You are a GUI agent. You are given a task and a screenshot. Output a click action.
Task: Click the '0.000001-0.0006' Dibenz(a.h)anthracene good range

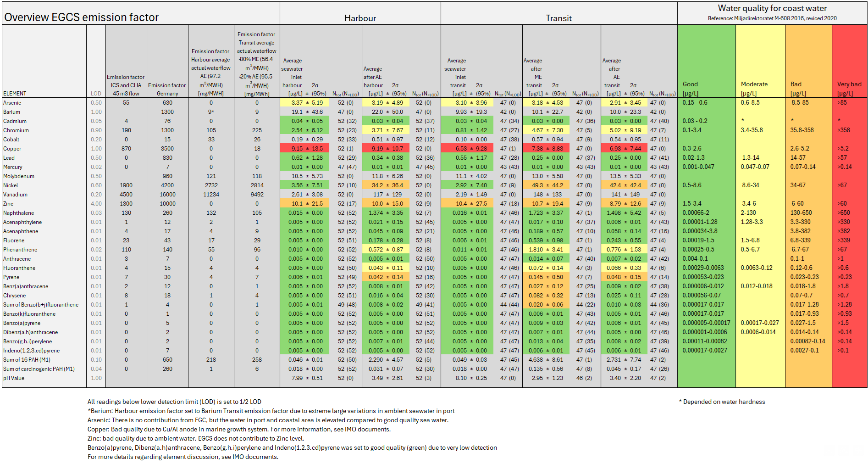pos(704,332)
